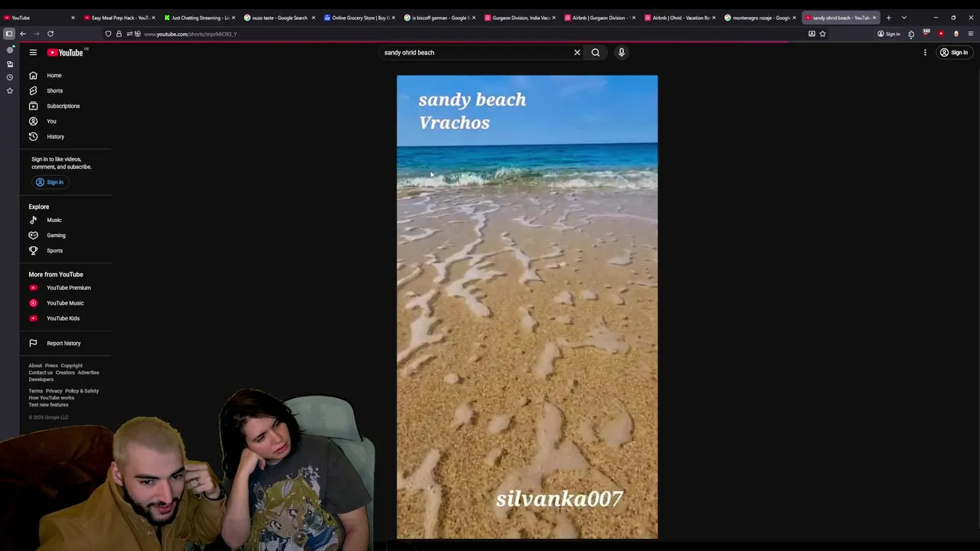Open the Creators footer link

(x=65, y=373)
